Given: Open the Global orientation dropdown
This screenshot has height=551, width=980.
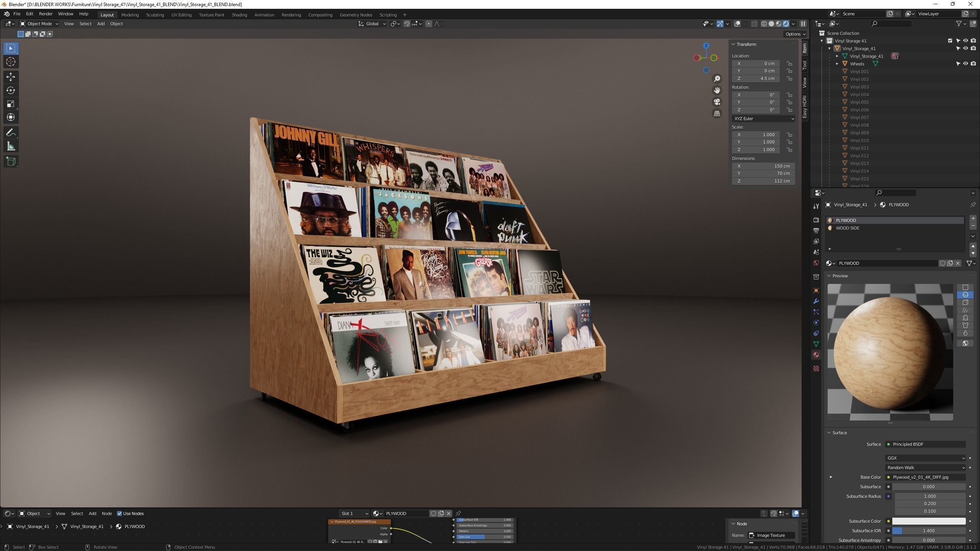Looking at the screenshot, I should 372,24.
